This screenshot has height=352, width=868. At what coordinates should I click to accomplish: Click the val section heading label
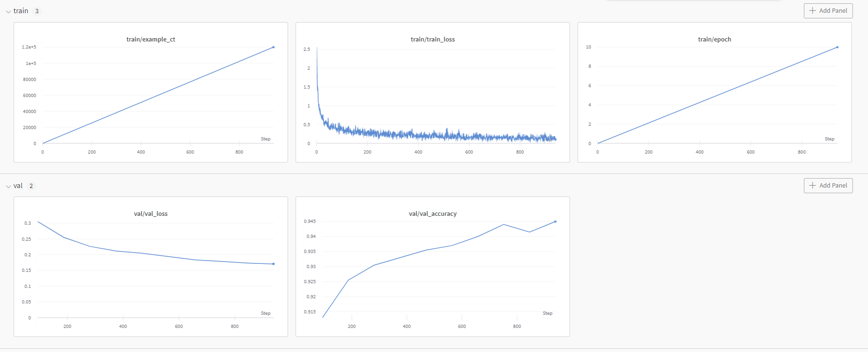(x=18, y=186)
